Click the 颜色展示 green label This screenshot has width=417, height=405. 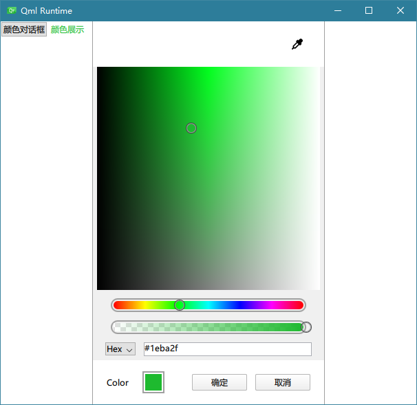click(x=67, y=30)
